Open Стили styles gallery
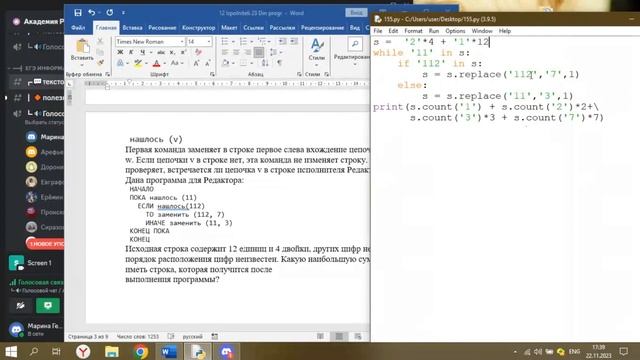 pyautogui.click(x=317, y=50)
